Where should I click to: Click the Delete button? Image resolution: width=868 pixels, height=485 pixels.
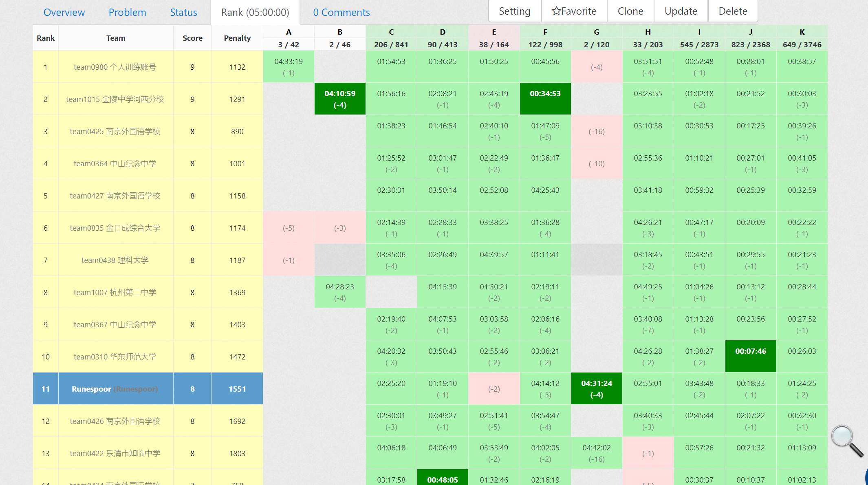tap(732, 11)
